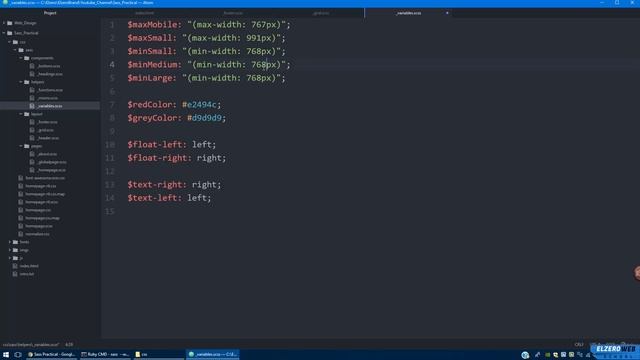Viewport: 640px width, 360px height.
Task: Click the file icon beside _functions.scss
Action: click(32, 90)
